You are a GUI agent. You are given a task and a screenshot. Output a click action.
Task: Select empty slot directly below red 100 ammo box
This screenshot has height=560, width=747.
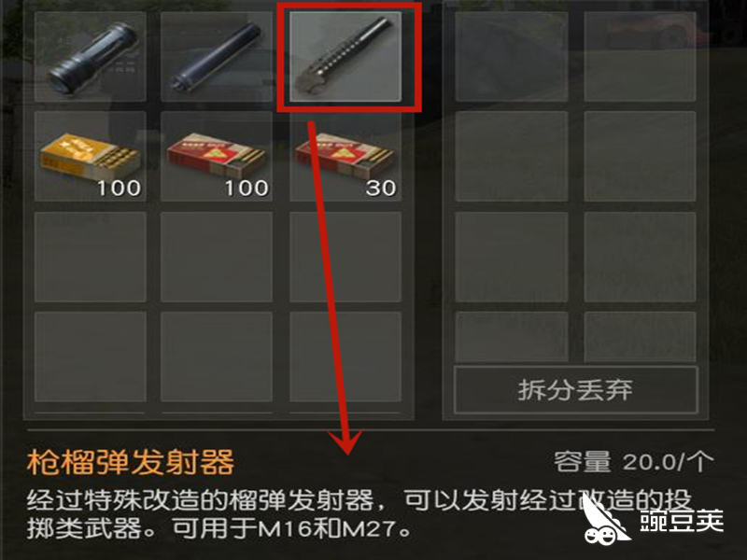point(217,257)
